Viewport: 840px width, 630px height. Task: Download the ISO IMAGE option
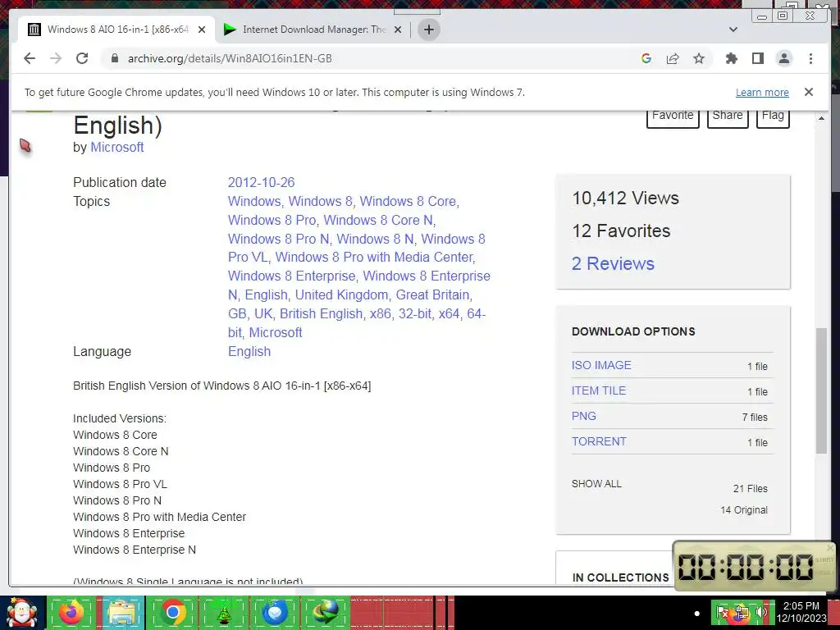click(601, 365)
